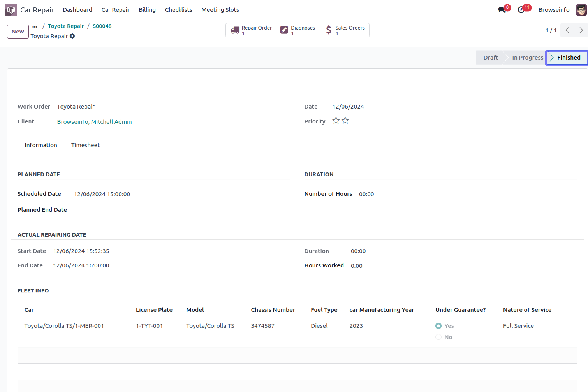Switch to the Timesheet tab

click(x=85, y=145)
